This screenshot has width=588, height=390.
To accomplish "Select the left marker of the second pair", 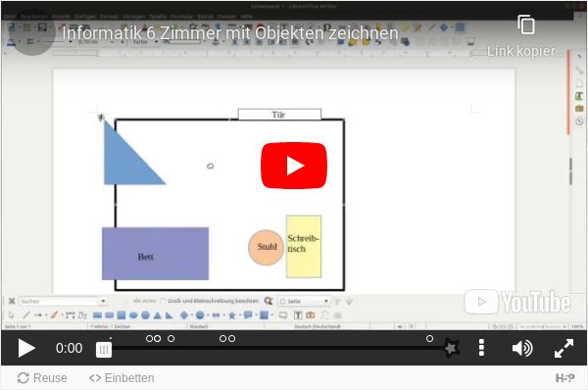I will tap(223, 339).
